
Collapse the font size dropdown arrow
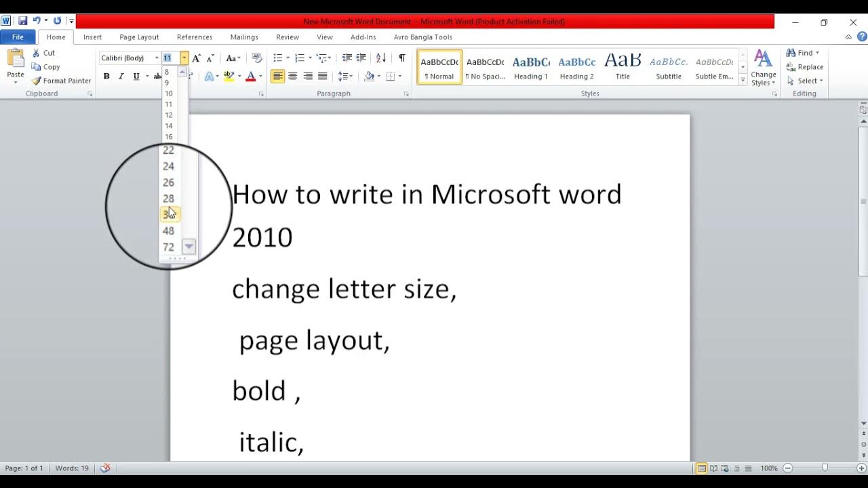pos(184,58)
